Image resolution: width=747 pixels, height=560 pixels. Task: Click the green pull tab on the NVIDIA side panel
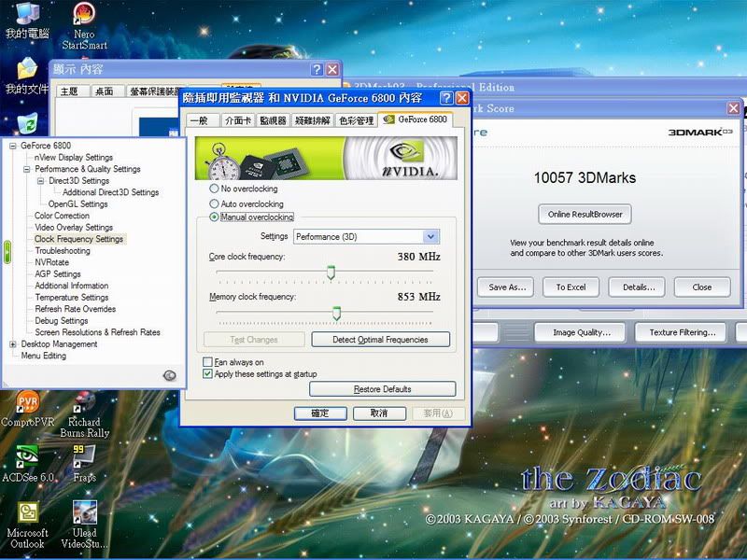[x=7, y=252]
